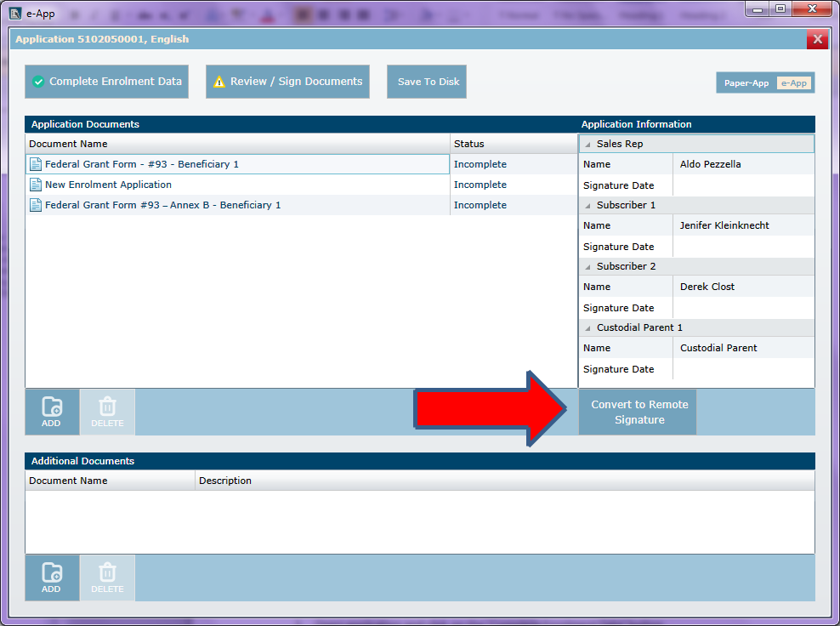The height and width of the screenshot is (626, 840).
Task: Select Federal Grant Form - #93 - Beneficiary 1 row
Action: [238, 164]
